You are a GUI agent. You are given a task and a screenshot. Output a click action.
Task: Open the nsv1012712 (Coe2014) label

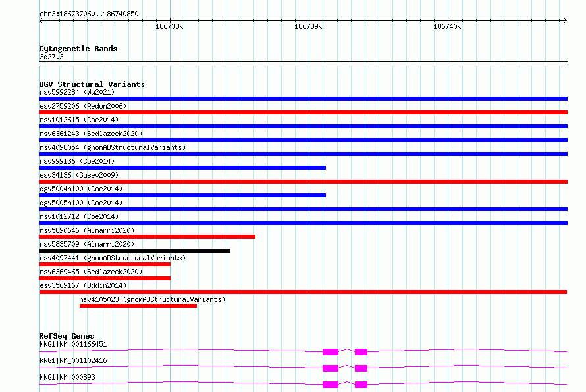[x=79, y=216]
